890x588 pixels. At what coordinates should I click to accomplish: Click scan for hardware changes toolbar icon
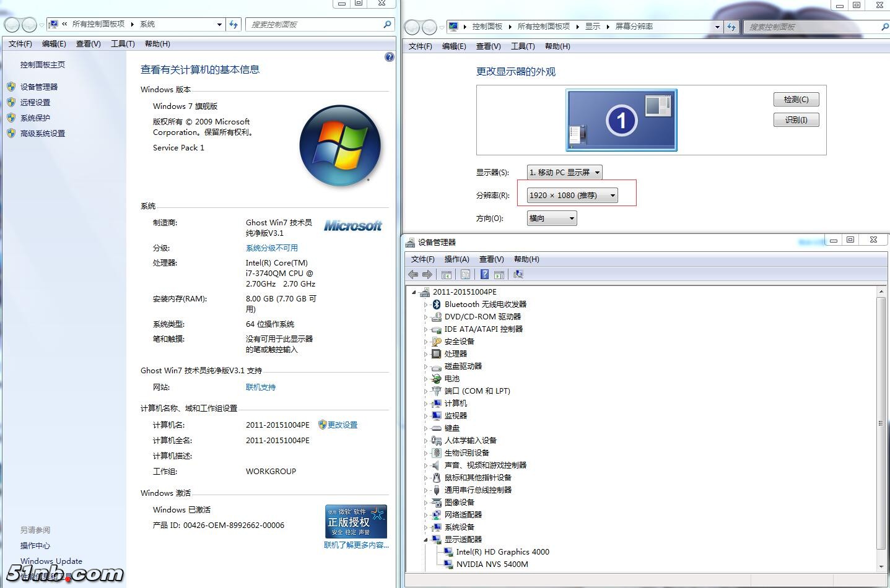pyautogui.click(x=518, y=274)
